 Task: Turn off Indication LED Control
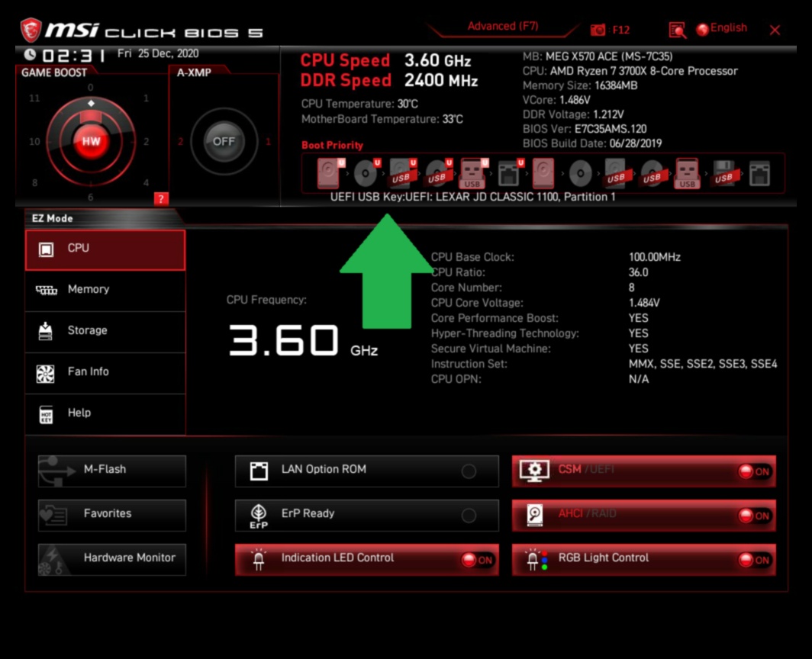pyautogui.click(x=478, y=560)
